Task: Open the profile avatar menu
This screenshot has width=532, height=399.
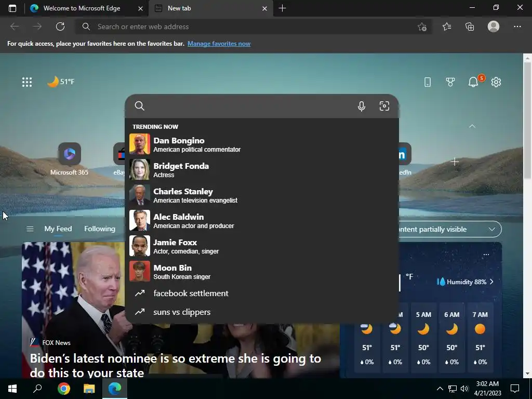Action: pos(494,26)
